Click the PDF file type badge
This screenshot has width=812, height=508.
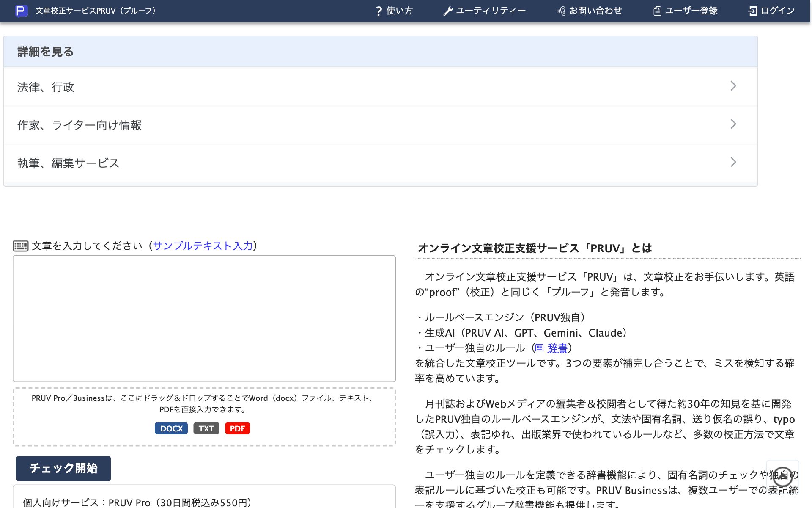pos(237,428)
